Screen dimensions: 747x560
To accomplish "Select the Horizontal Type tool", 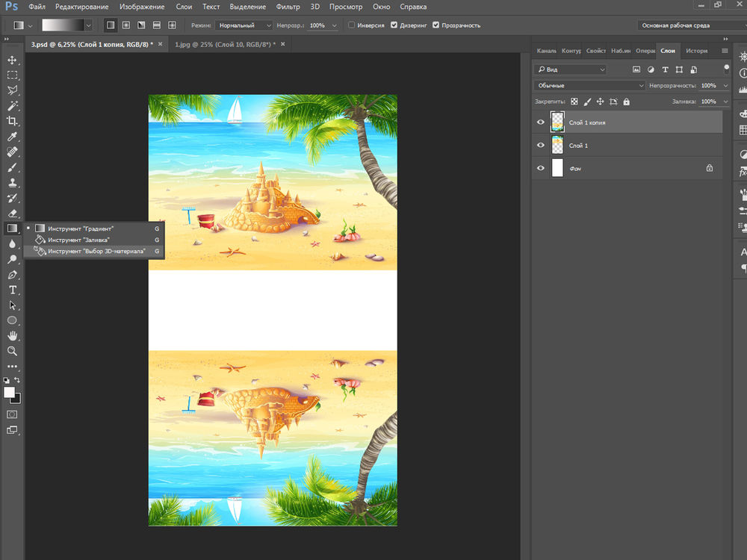I will point(12,290).
